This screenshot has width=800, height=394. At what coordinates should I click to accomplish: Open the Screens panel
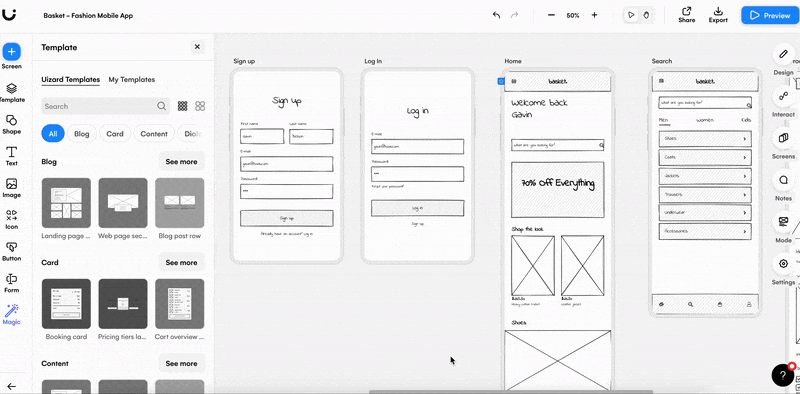pyautogui.click(x=783, y=138)
